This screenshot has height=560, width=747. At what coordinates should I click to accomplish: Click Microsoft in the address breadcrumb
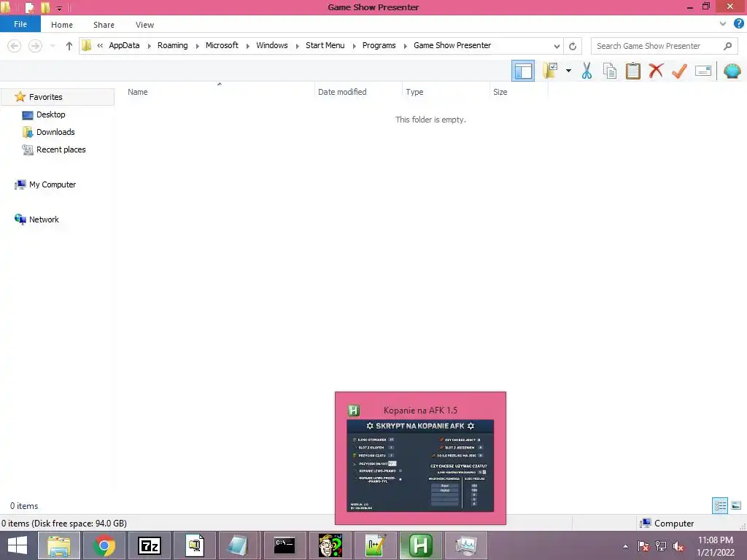pyautogui.click(x=222, y=45)
